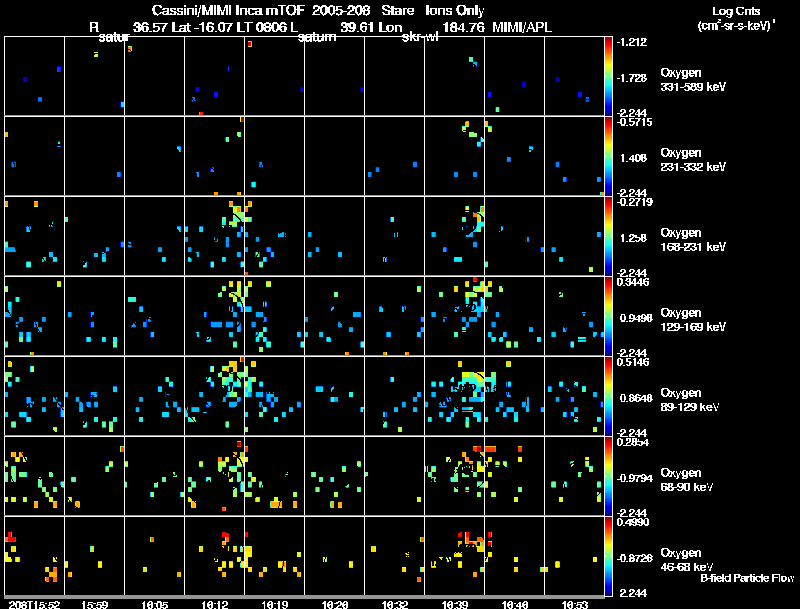Click the 'Oxygen 89-129 keV' row label
800x609 pixels.
coord(690,400)
